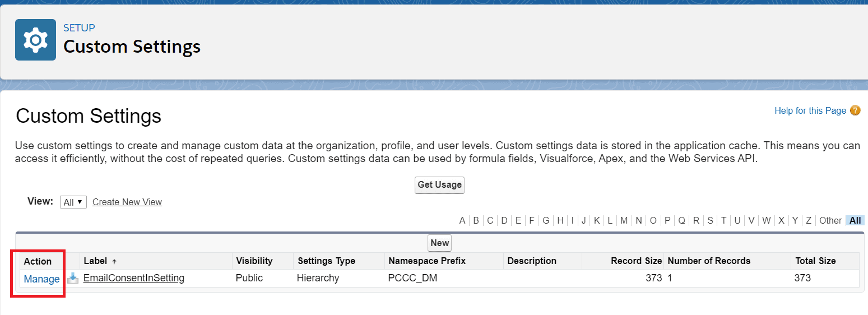
Task: Click the New custom setting button
Action: click(440, 243)
